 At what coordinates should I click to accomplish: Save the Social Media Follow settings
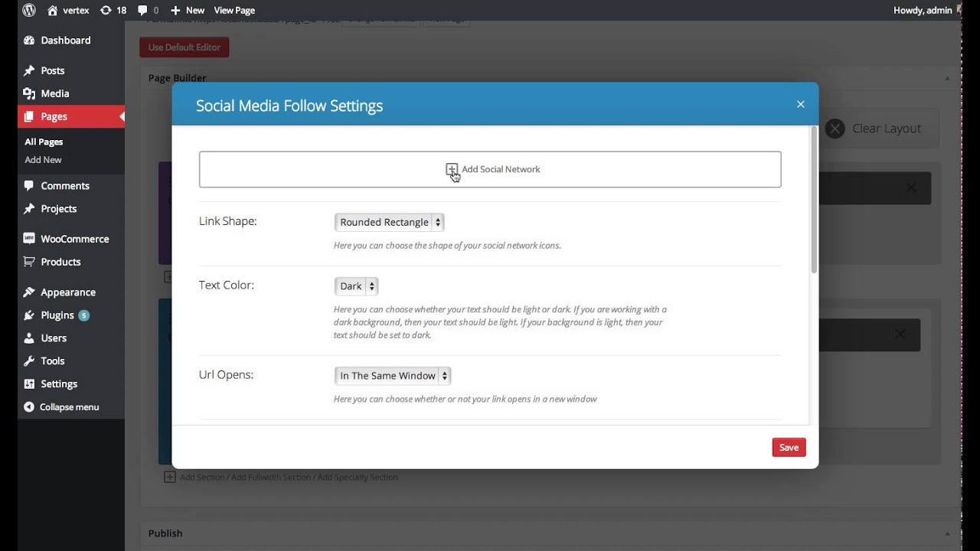click(x=789, y=448)
